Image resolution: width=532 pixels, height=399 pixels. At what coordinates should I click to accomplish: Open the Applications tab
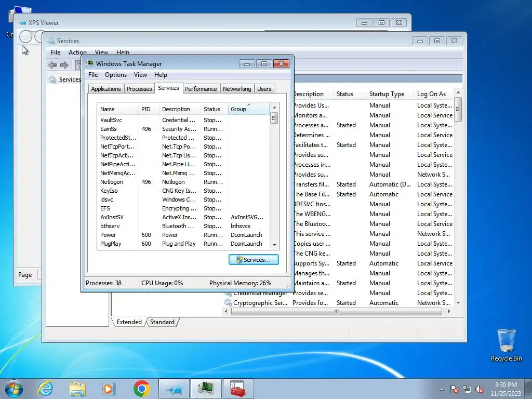pos(106,89)
